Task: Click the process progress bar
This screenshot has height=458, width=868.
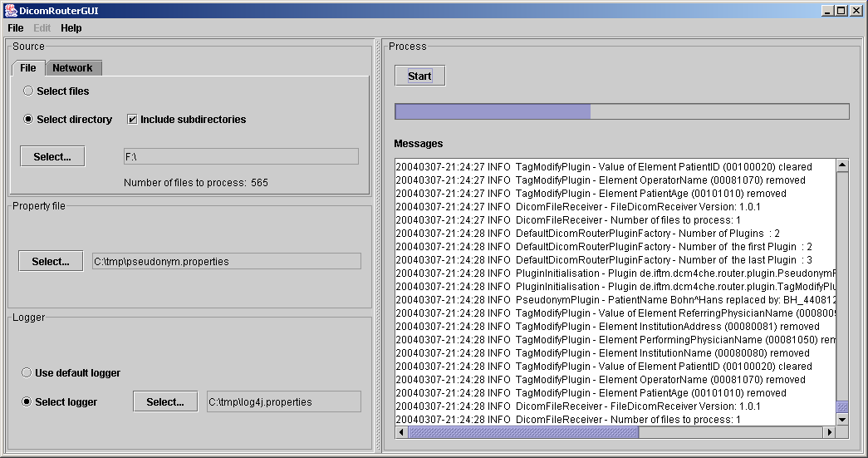Action: (621, 111)
